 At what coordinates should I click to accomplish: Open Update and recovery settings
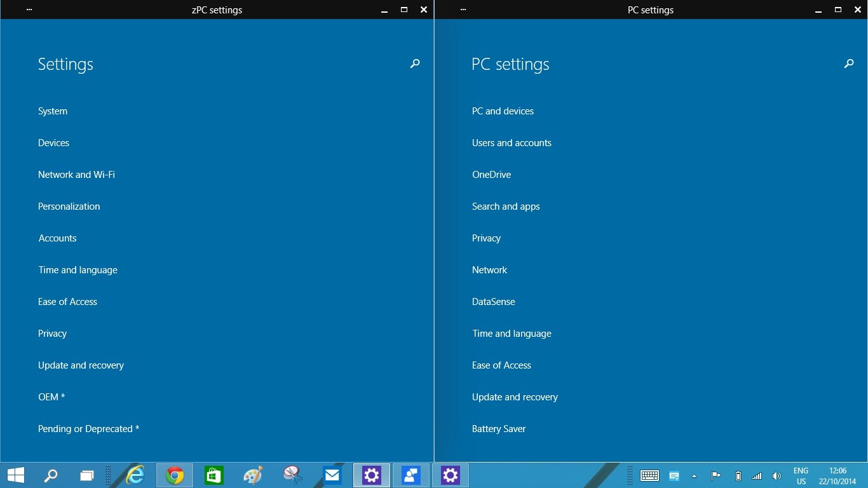coord(81,365)
